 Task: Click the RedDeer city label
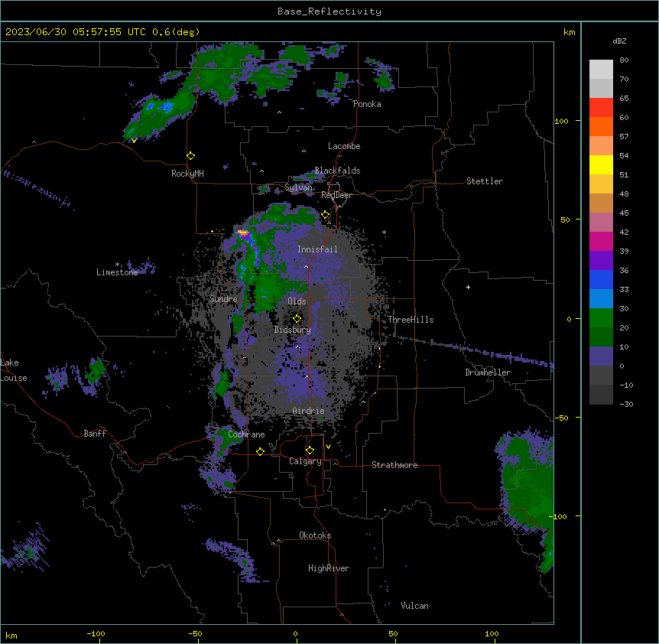[336, 195]
